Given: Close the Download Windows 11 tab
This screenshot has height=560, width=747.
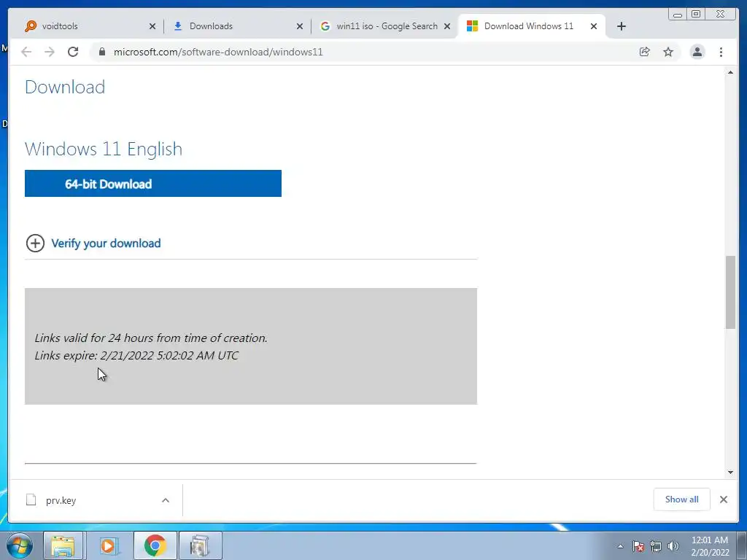Looking at the screenshot, I should [x=594, y=26].
